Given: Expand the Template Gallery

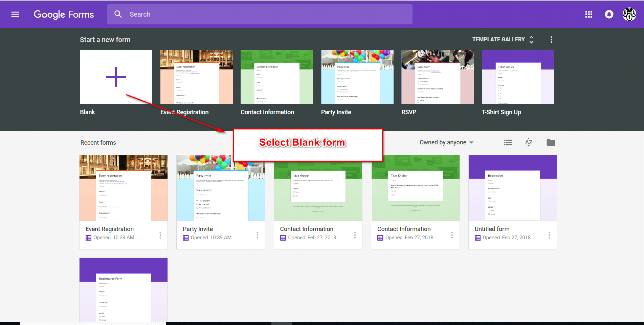Looking at the screenshot, I should pyautogui.click(x=503, y=40).
